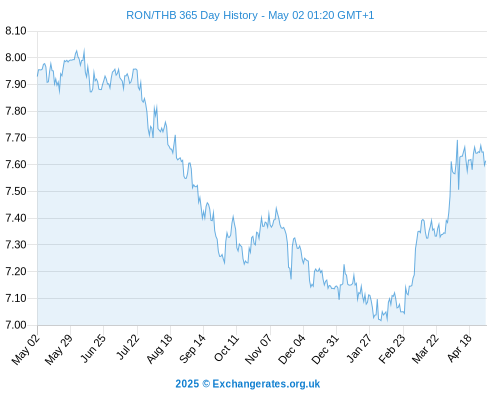The height and width of the screenshot is (400, 495).
Task: Select the Oct 11 date marker
Action: coord(226,348)
